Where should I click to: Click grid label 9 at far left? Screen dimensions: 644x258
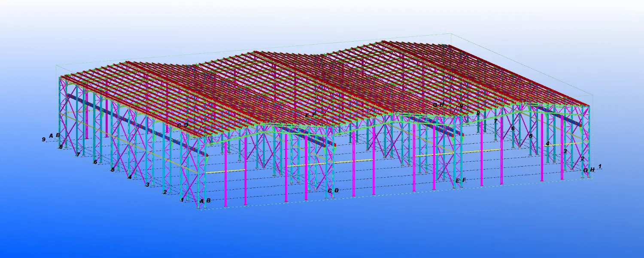(x=43, y=140)
